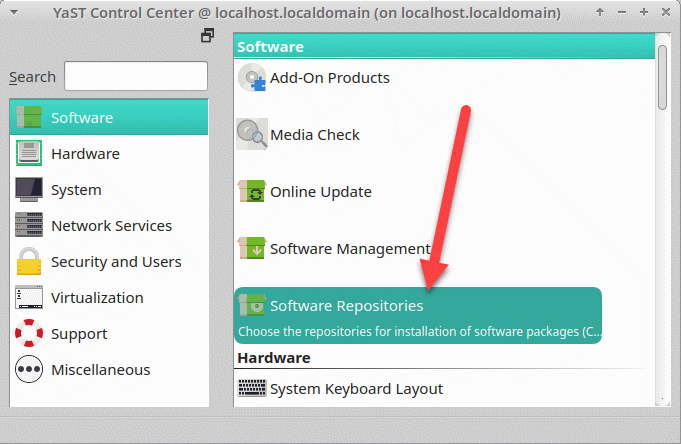Click the right-hand panel's vertical scrollbar
Image resolution: width=681 pixels, height=444 pixels.
coord(662,77)
